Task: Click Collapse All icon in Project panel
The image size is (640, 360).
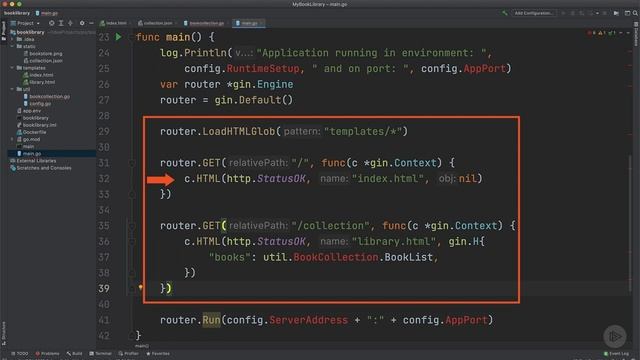Action: click(70, 23)
